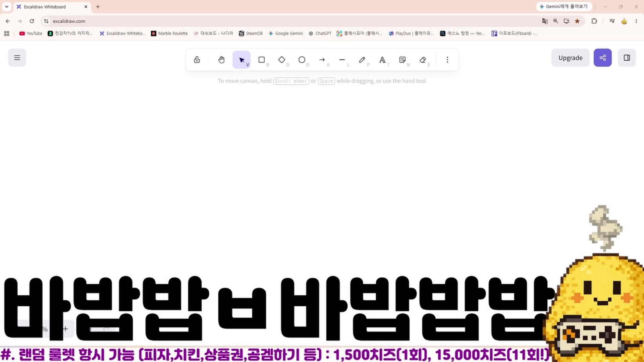The image size is (644, 362).
Task: Click the Upgrade button
Action: [x=570, y=58]
